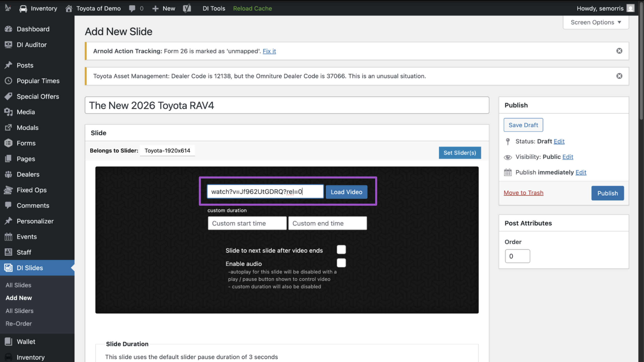Click the Custom start time field
The width and height of the screenshot is (644, 362).
(x=247, y=223)
